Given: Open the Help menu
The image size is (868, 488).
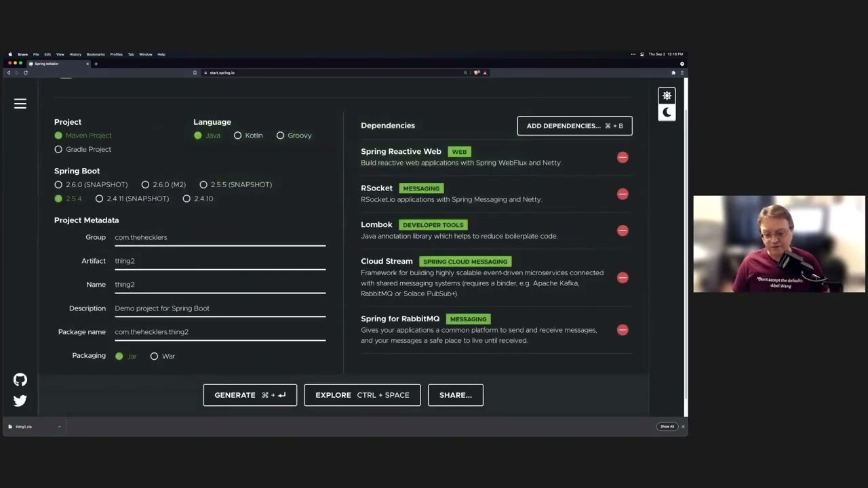Looking at the screenshot, I should pyautogui.click(x=161, y=54).
